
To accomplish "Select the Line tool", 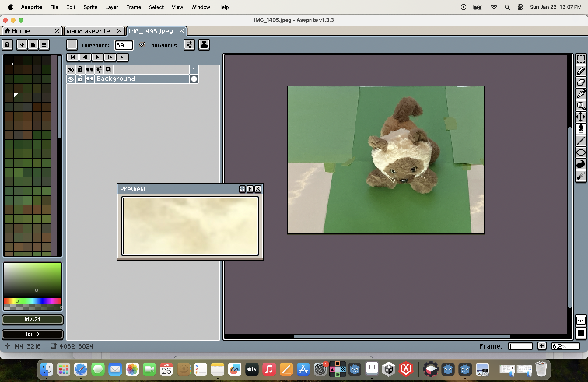I will (x=581, y=141).
